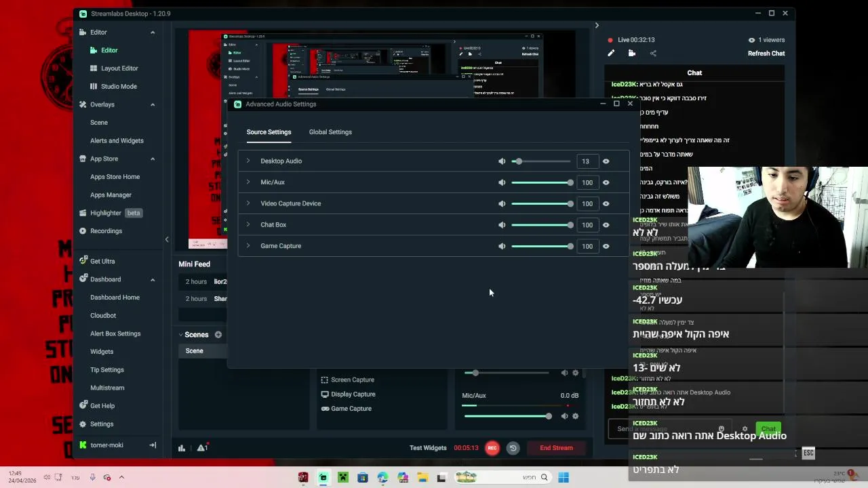Open Mic/Aux mixer settings gear
Screen dimensions: 868x488
tap(576, 416)
